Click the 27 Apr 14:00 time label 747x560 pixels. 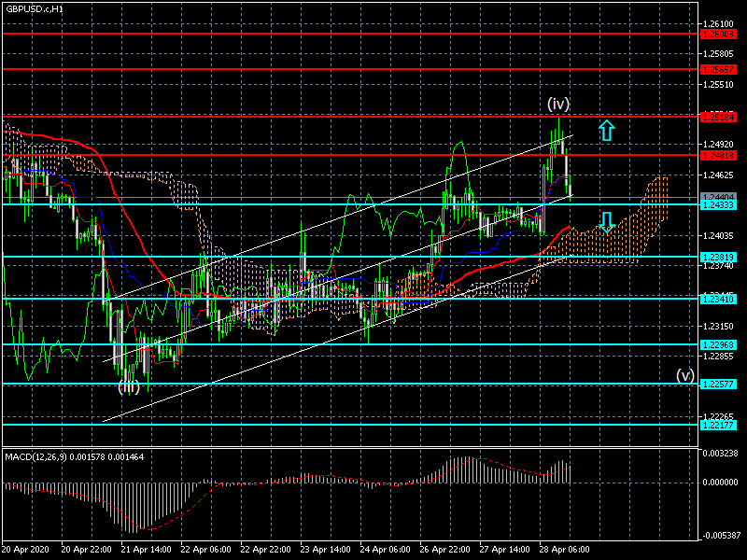point(505,550)
